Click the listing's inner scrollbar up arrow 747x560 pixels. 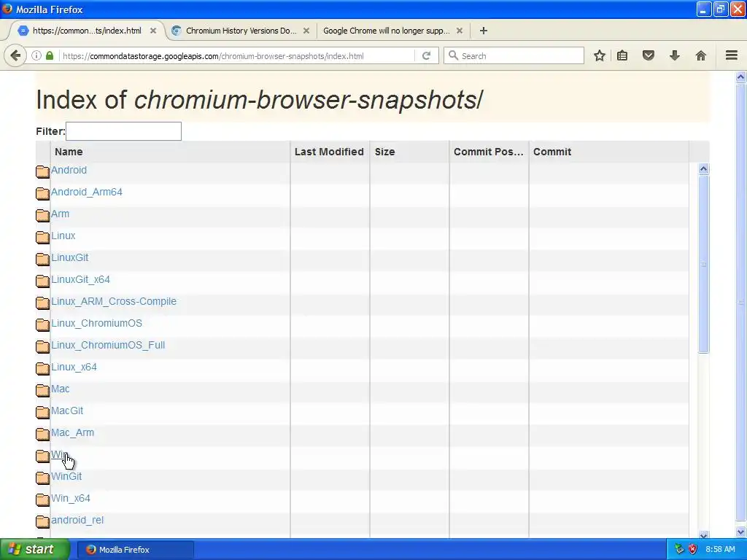coord(704,168)
